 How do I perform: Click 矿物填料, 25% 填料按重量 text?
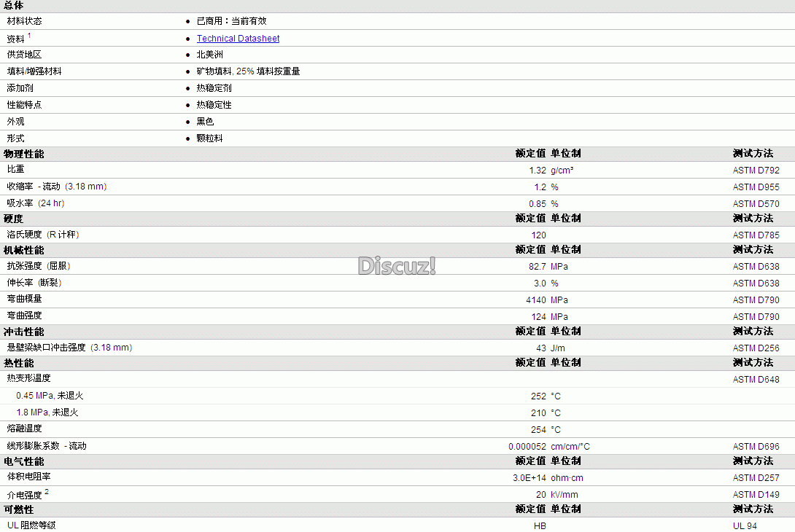point(248,71)
